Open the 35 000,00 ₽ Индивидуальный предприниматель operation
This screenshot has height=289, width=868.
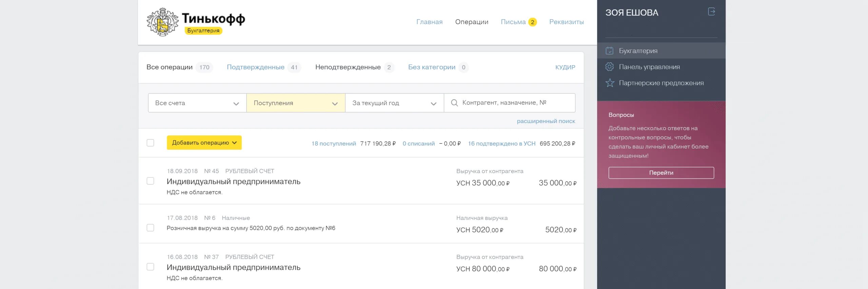[361, 181]
